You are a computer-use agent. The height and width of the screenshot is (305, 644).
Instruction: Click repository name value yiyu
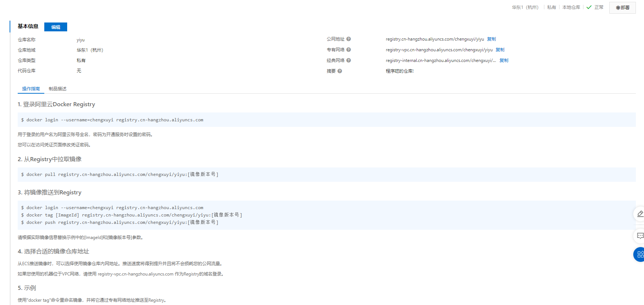click(x=80, y=40)
